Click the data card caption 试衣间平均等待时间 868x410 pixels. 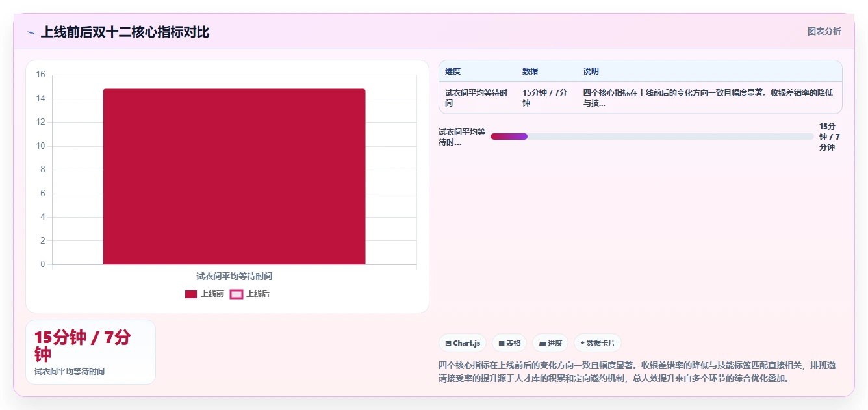click(70, 372)
